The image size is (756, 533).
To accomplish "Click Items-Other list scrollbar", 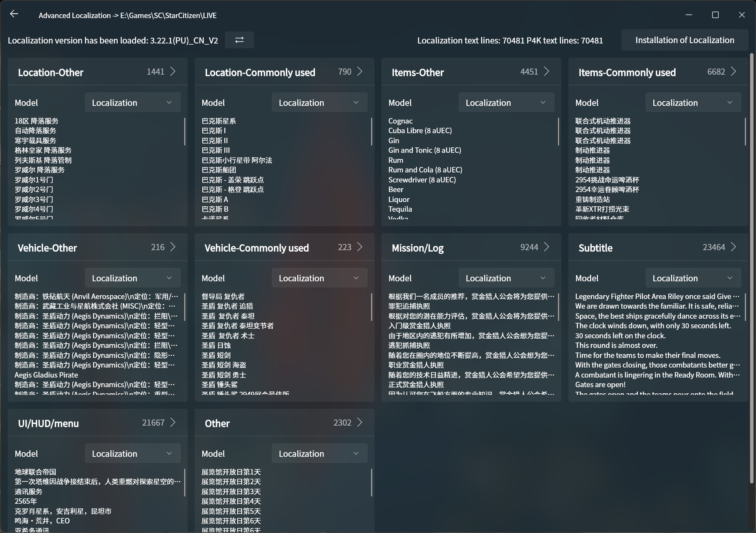I will point(558,131).
